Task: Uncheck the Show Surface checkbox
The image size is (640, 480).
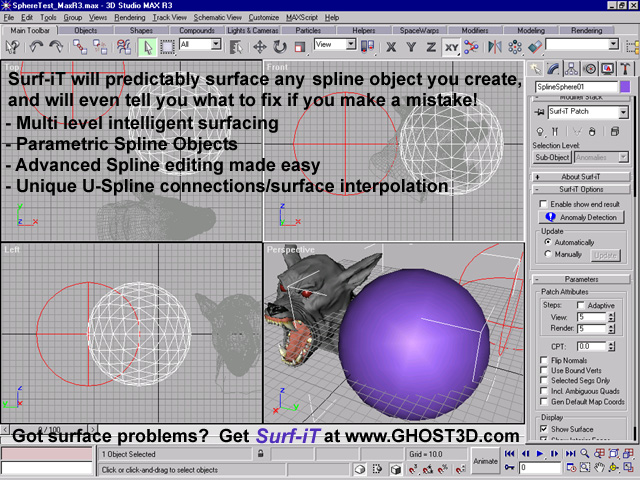Action: [544, 429]
